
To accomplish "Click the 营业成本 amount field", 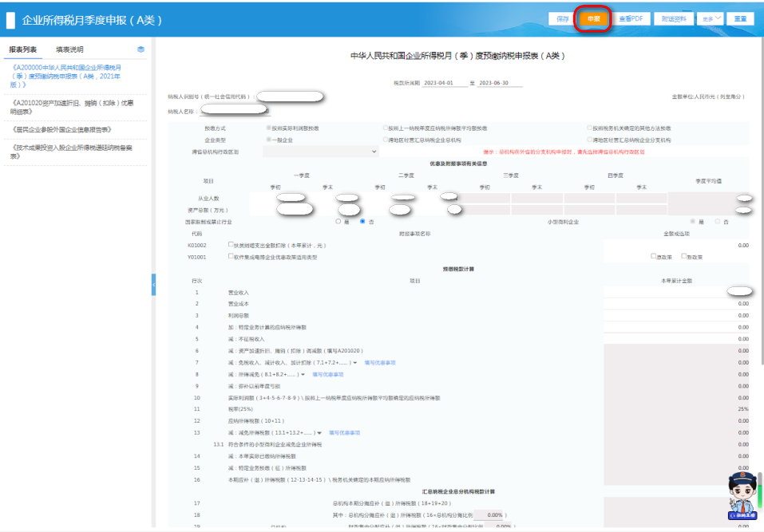I will click(x=676, y=304).
